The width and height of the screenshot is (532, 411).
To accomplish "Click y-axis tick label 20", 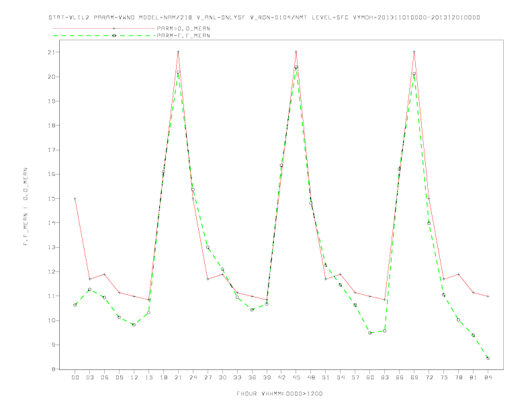I will pos(52,77).
